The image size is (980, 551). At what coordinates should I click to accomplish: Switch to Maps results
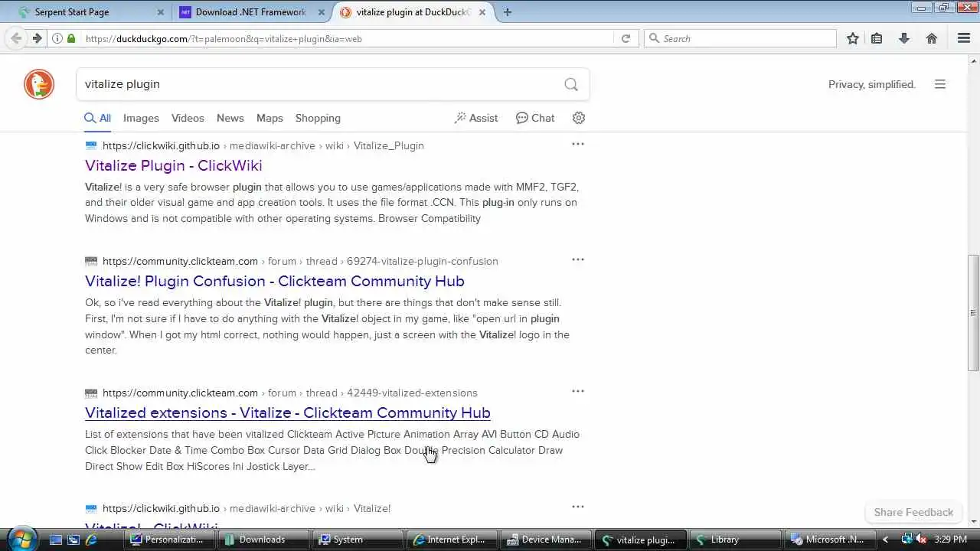coord(269,118)
